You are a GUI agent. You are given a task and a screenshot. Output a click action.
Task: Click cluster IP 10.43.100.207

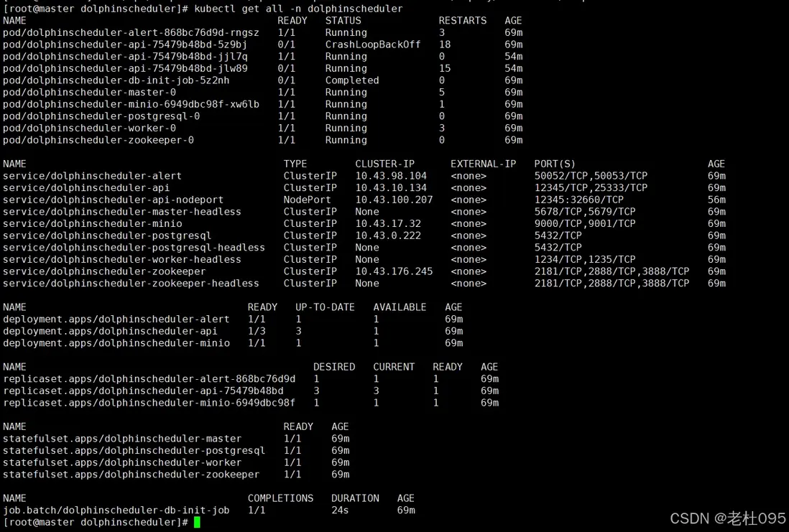(394, 200)
